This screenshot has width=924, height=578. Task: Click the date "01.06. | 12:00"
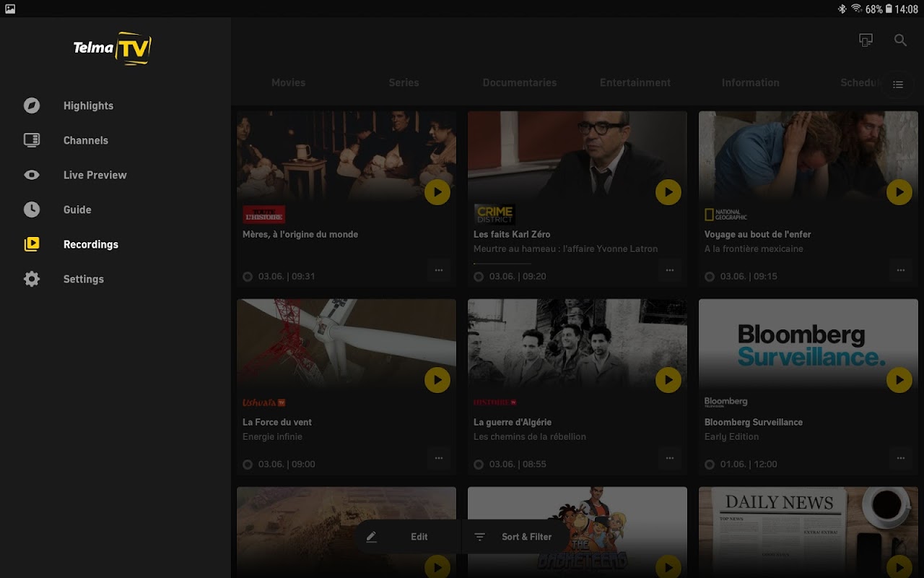point(749,465)
